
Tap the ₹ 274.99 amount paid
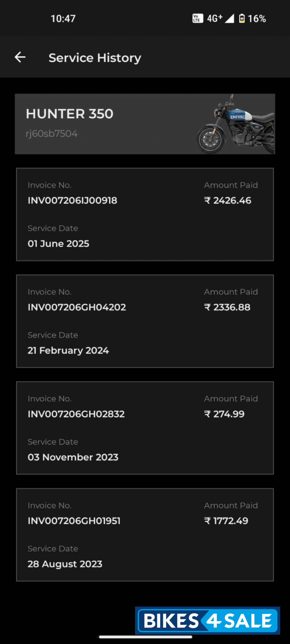(224, 414)
